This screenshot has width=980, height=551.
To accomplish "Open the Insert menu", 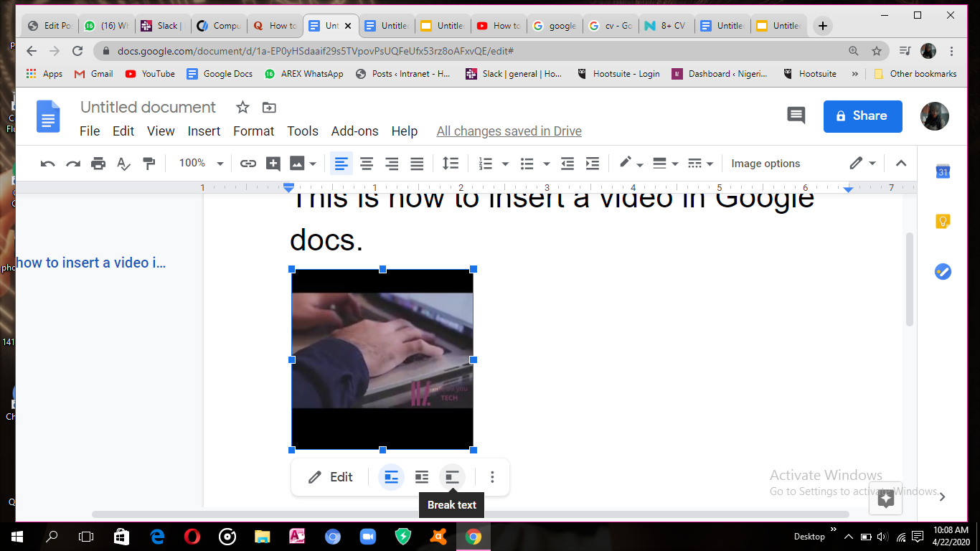I will pos(204,131).
